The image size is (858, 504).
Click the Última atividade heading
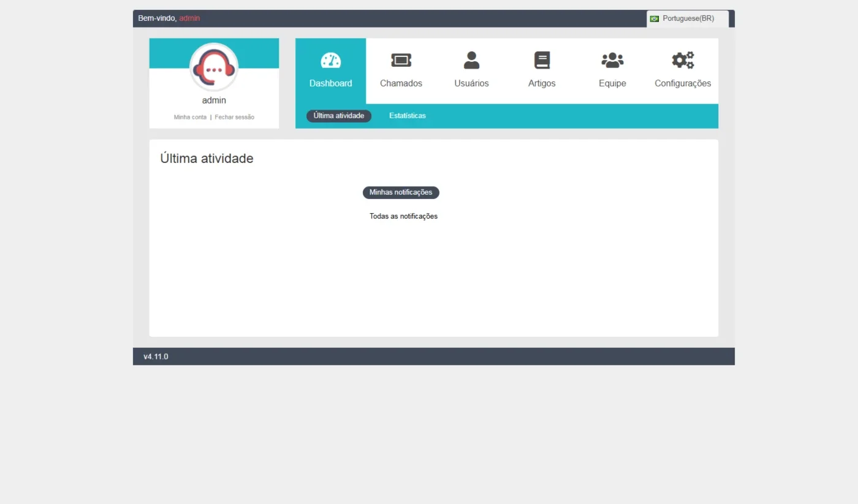[207, 159]
